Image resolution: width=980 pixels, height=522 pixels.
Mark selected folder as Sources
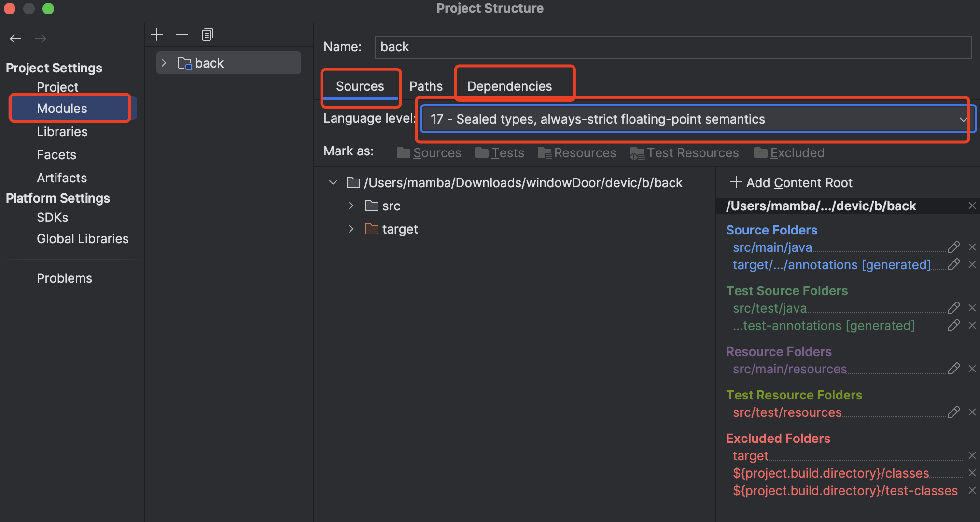pyautogui.click(x=429, y=153)
